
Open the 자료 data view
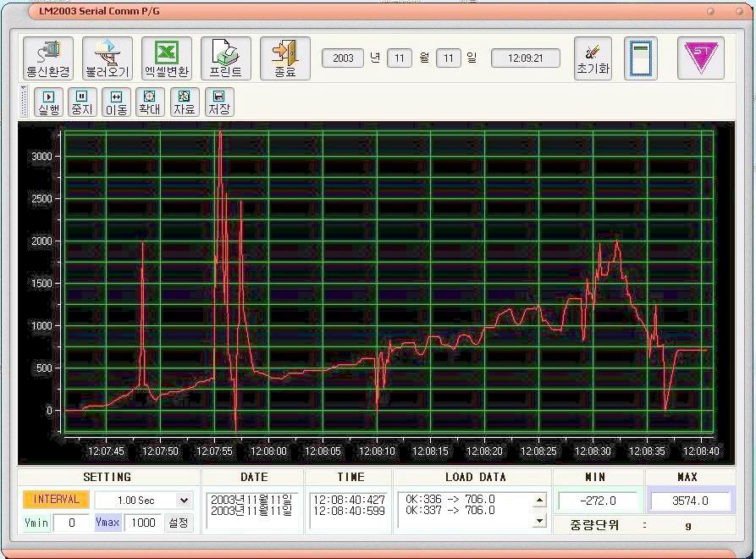pos(184,102)
